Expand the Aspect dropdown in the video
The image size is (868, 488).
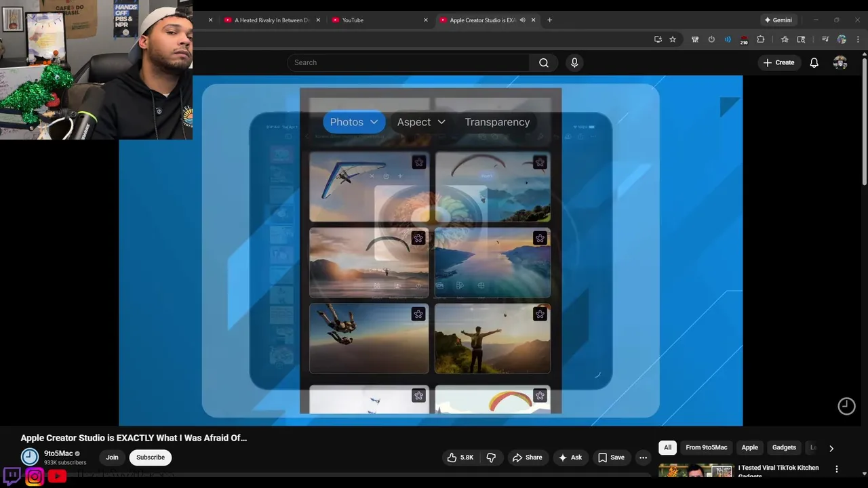tap(421, 122)
